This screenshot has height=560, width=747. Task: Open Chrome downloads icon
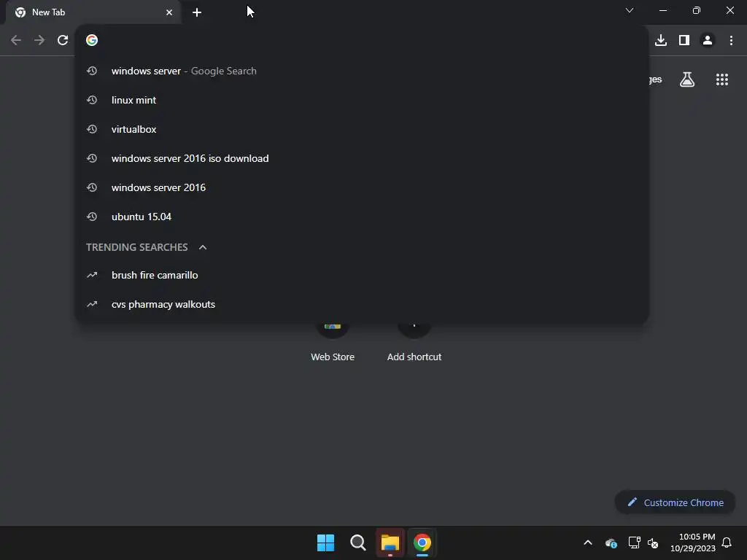coord(661,41)
